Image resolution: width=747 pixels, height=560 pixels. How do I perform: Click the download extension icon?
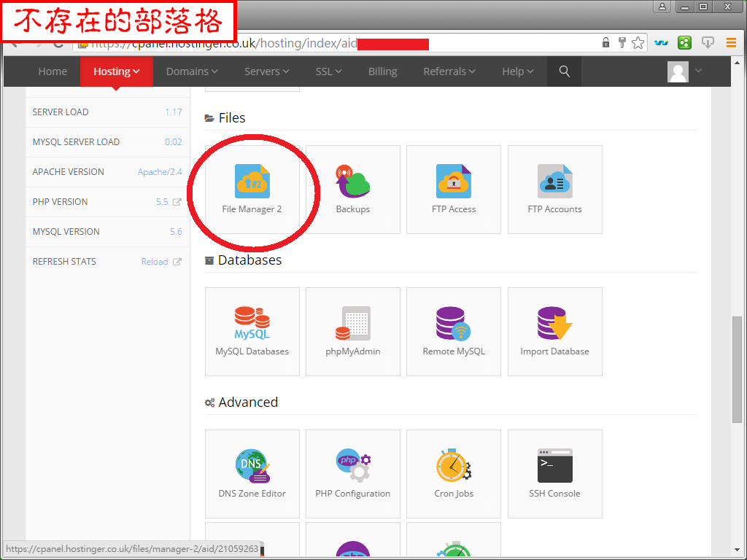point(708,43)
